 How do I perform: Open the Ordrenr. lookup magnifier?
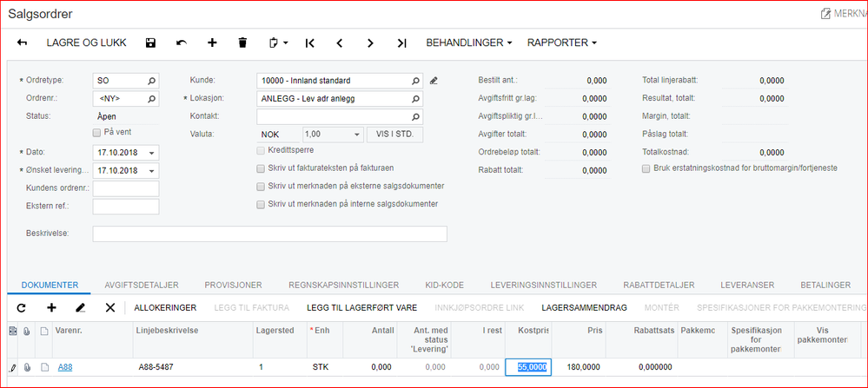(x=152, y=99)
